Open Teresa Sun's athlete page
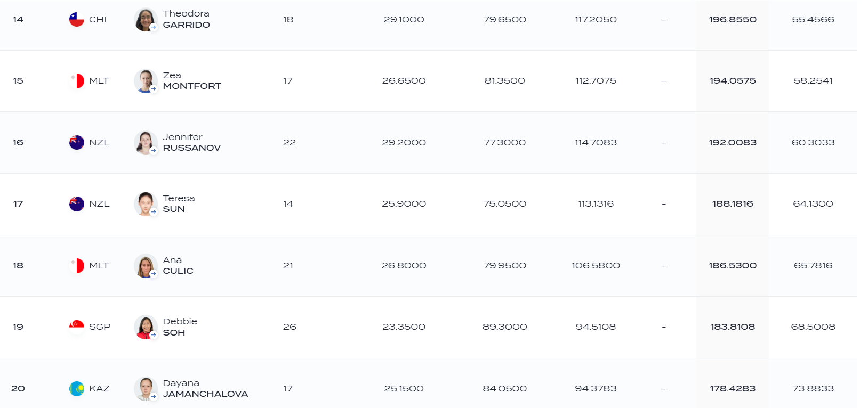 (179, 203)
